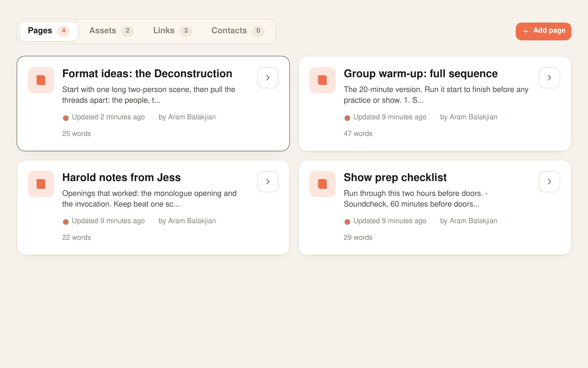588x368 pixels.
Task: Open title 'Format ideas: the Deconstruction'
Action: click(x=147, y=74)
